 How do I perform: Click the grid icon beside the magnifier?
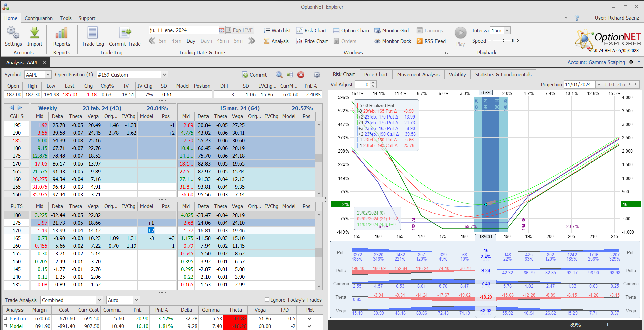pos(290,75)
